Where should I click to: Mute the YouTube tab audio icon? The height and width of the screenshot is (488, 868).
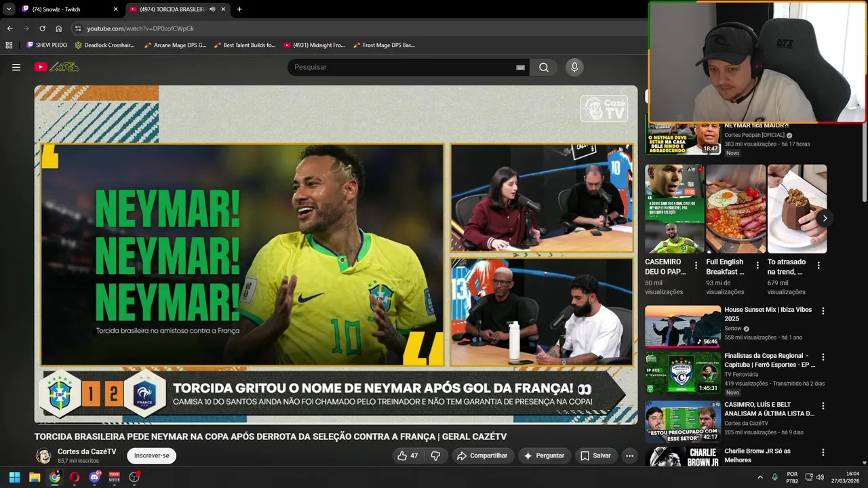[x=212, y=9]
